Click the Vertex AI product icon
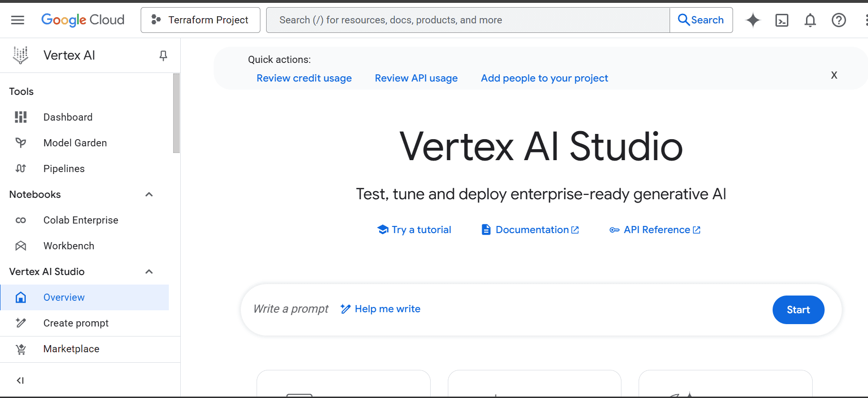Image resolution: width=868 pixels, height=398 pixels. (21, 55)
